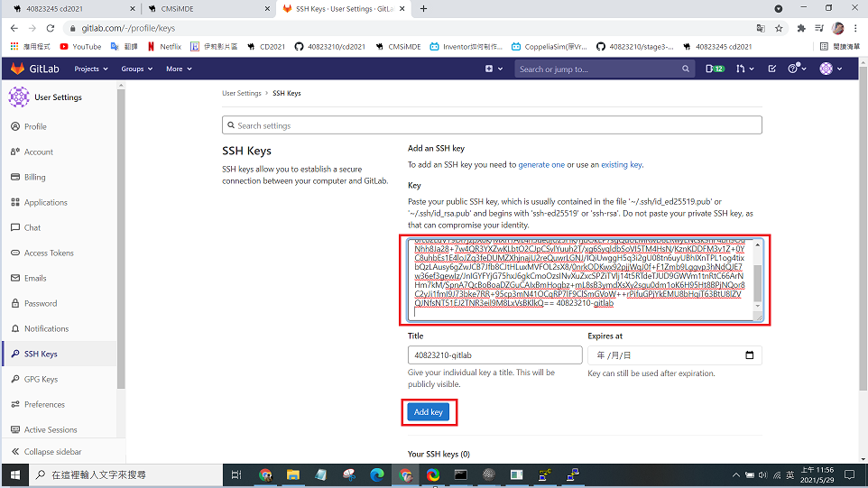The height and width of the screenshot is (488, 868).
Task: Click the translate page icon
Action: [x=761, y=28]
